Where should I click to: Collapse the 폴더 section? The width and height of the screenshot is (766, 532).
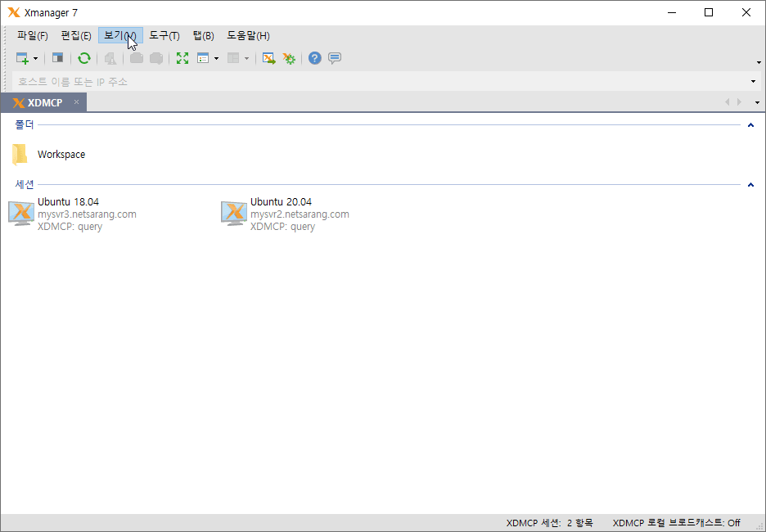coord(750,125)
